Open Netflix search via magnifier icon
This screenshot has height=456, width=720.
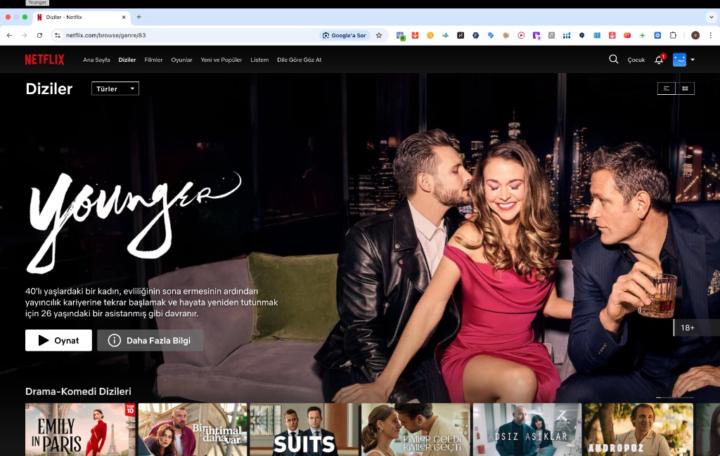613,59
